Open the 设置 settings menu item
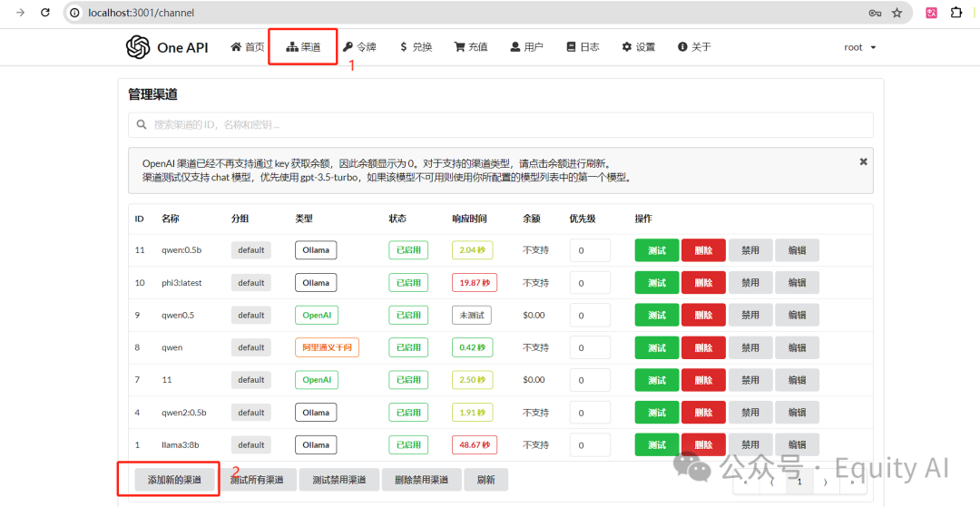The image size is (980, 507). click(x=638, y=47)
